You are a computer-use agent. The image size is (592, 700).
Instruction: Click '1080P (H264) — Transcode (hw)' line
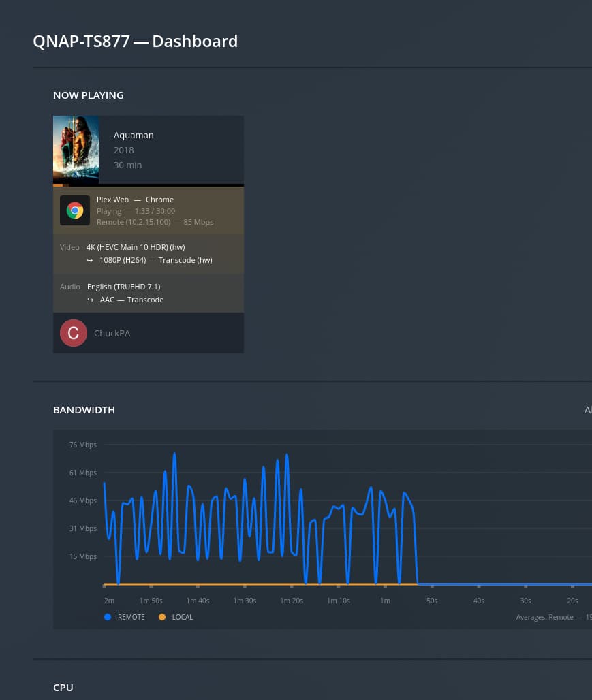(156, 260)
